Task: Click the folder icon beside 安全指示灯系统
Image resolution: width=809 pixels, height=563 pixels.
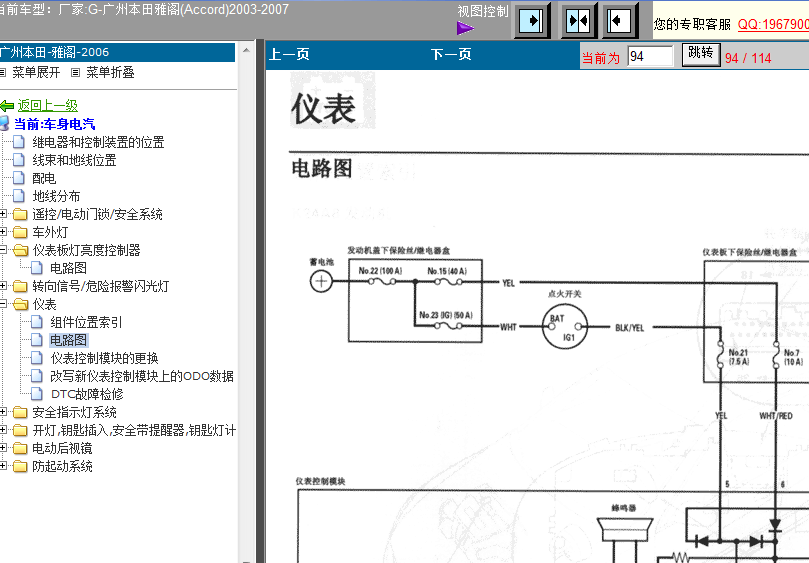Action: pos(20,412)
